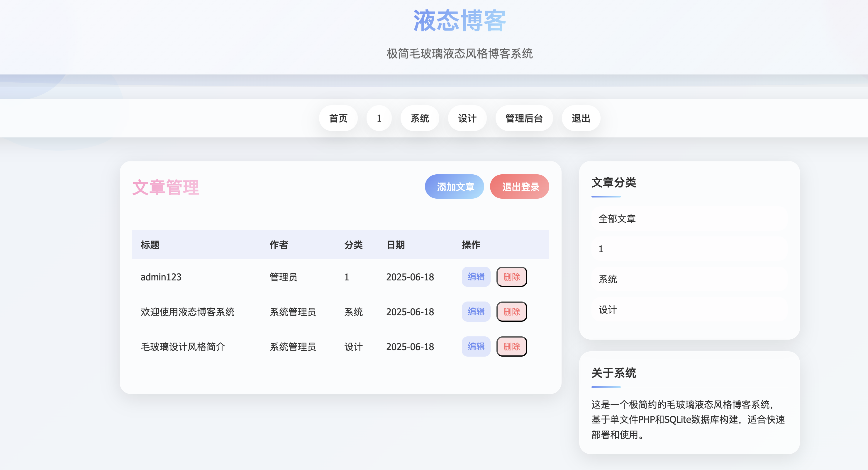Edit the 欢迎使用液态博客系统 article
Viewport: 868px width, 470px height.
coord(476,312)
